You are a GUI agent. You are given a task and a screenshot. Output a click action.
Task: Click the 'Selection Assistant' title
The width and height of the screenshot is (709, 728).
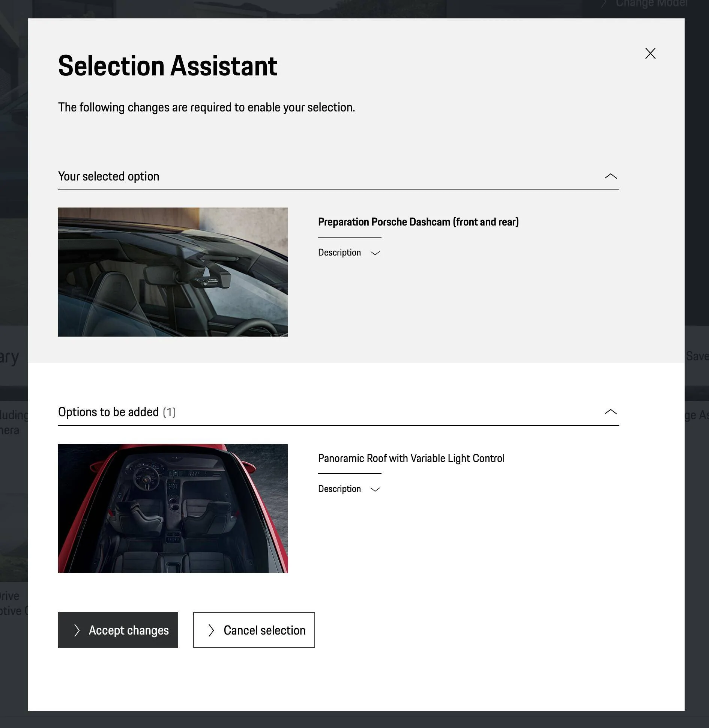168,66
